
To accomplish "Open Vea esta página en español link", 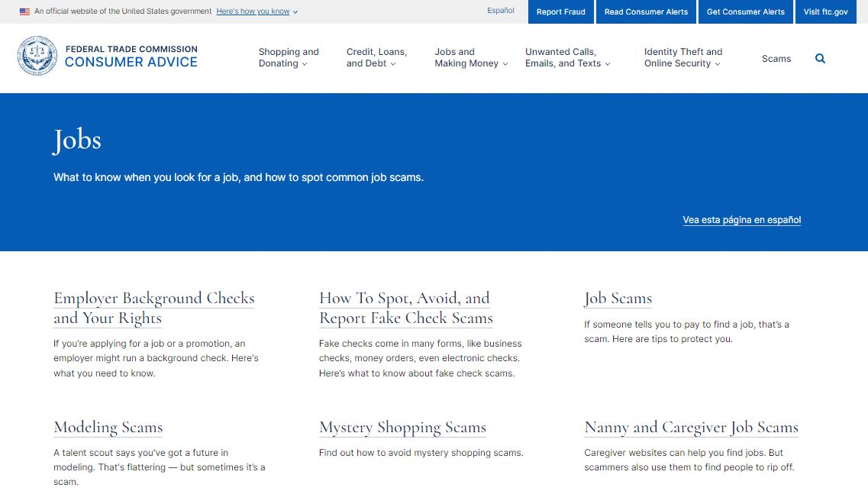I will (x=742, y=220).
